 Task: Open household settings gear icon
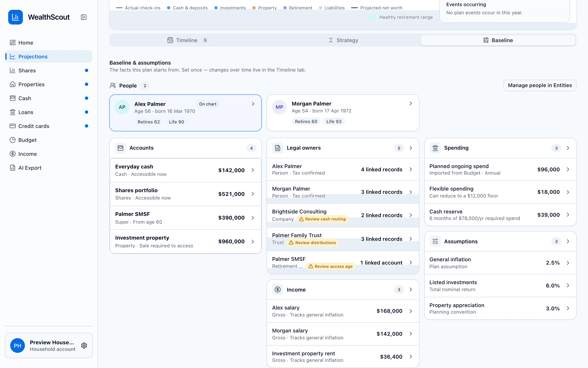[84, 345]
